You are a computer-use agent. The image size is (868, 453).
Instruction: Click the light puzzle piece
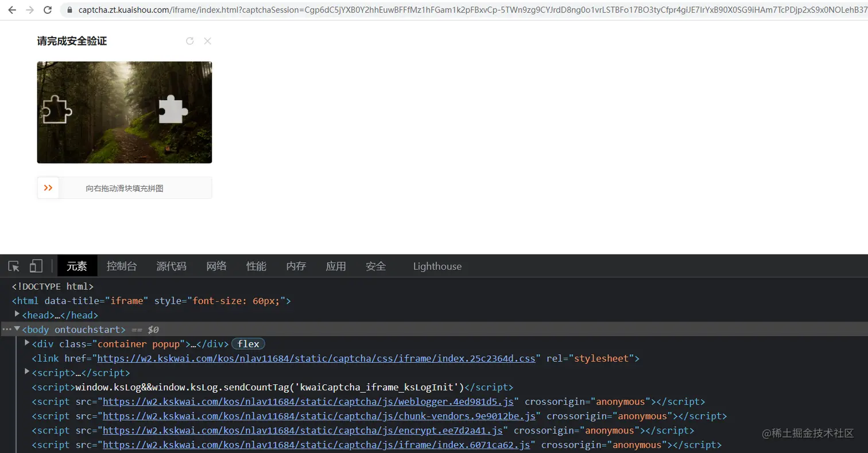point(172,109)
